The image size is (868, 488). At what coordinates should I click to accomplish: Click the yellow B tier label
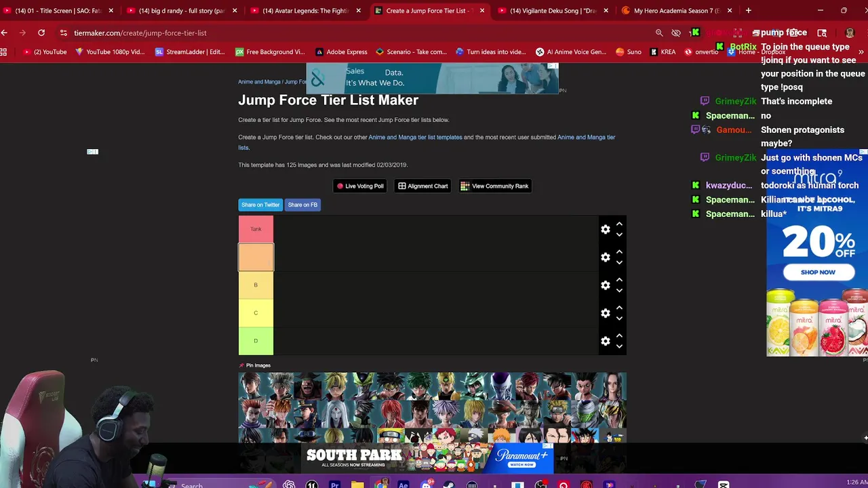coord(256,285)
